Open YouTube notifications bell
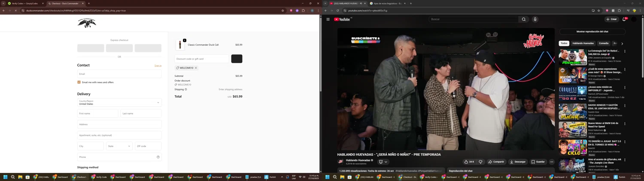Viewport: 644px width, 181px height. tap(624, 19)
